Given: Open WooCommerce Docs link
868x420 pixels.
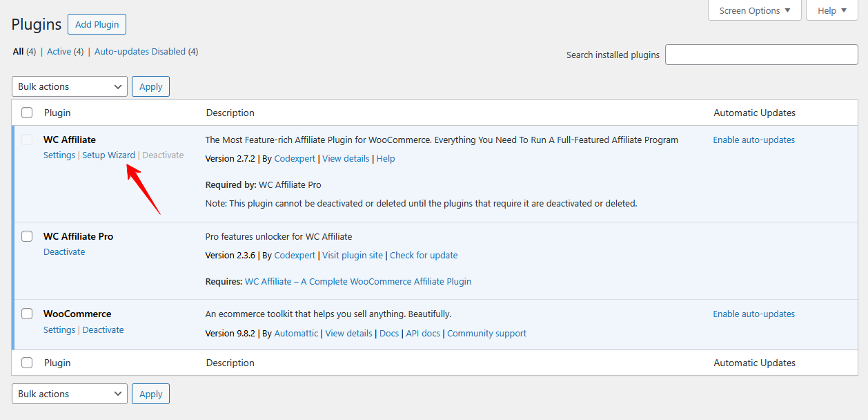Looking at the screenshot, I should (x=389, y=334).
